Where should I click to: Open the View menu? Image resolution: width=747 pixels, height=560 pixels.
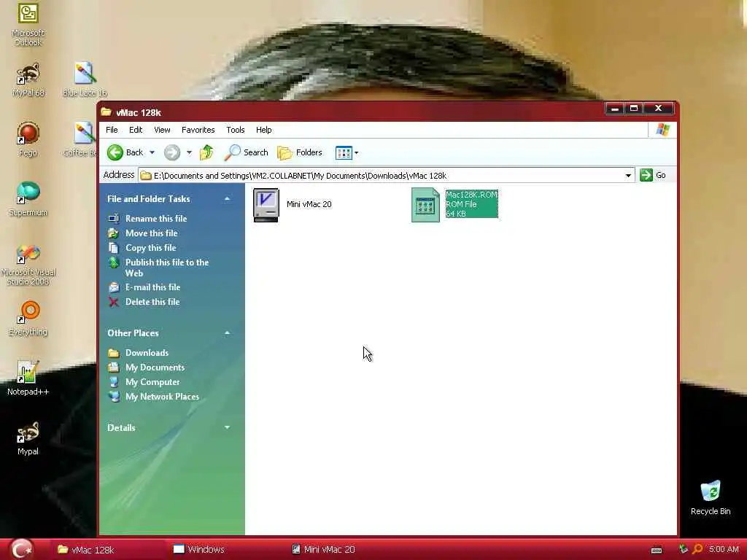point(162,130)
